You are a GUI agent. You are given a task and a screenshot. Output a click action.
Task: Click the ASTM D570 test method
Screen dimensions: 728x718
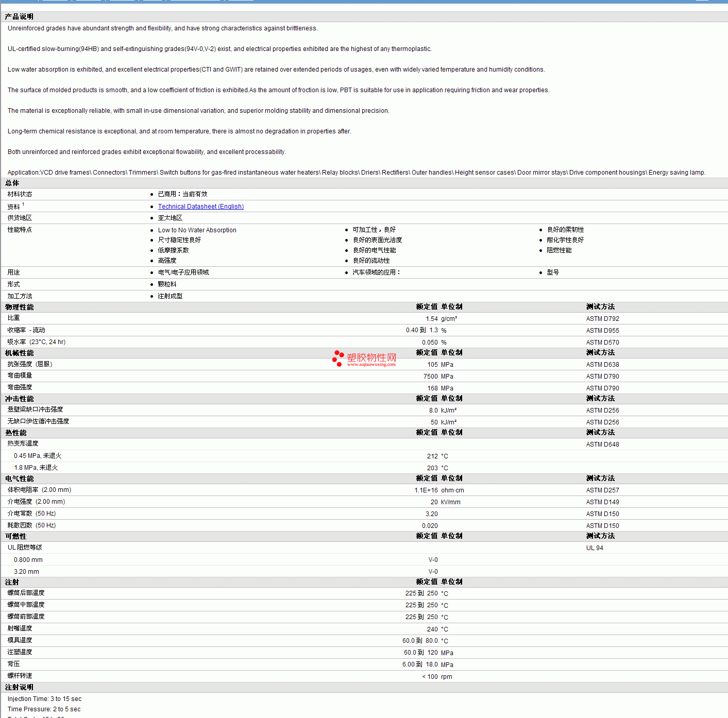[x=603, y=343]
